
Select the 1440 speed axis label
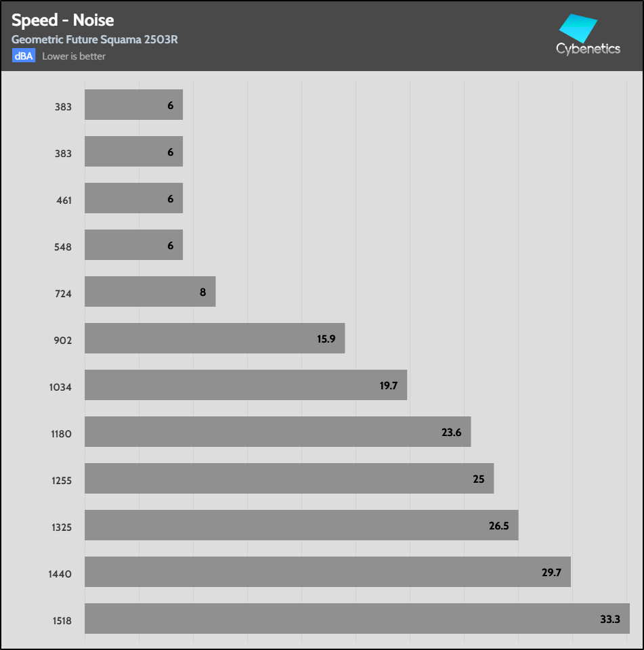point(60,574)
